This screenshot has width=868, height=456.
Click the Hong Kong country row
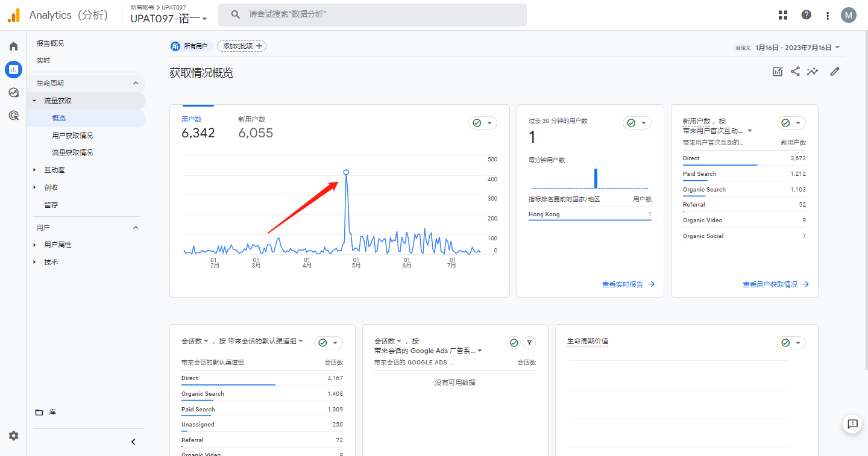[590, 214]
